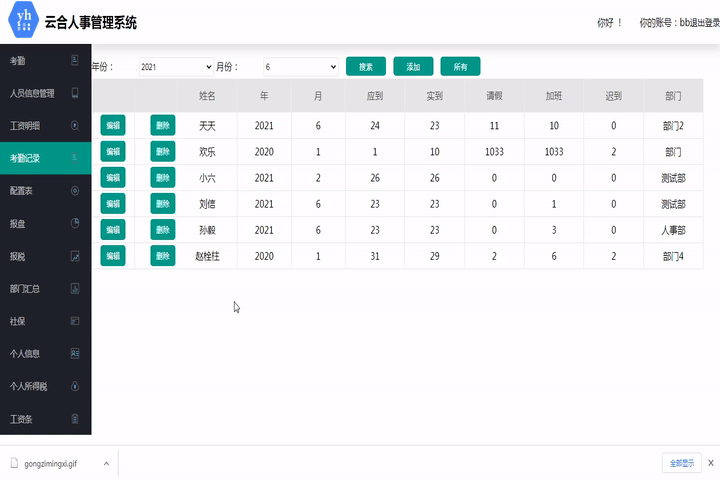Click the 考勤 sidebar icon
Viewport: 720px width, 480px height.
pos(75,61)
